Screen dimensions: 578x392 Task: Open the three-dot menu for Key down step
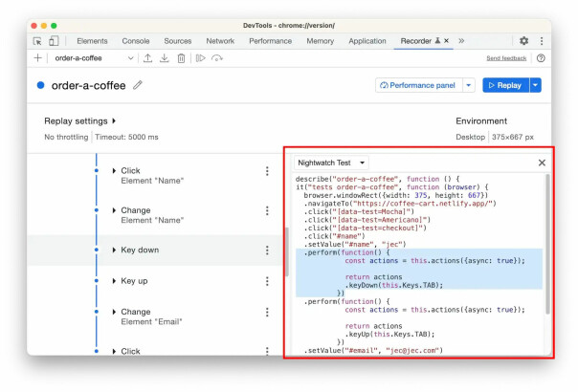[x=267, y=250]
